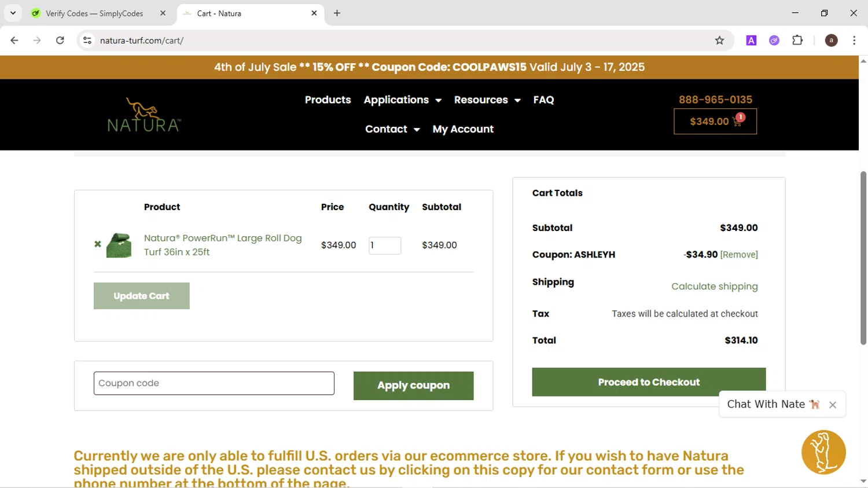
Task: Call the 888-965-0135 phone link
Action: (715, 100)
